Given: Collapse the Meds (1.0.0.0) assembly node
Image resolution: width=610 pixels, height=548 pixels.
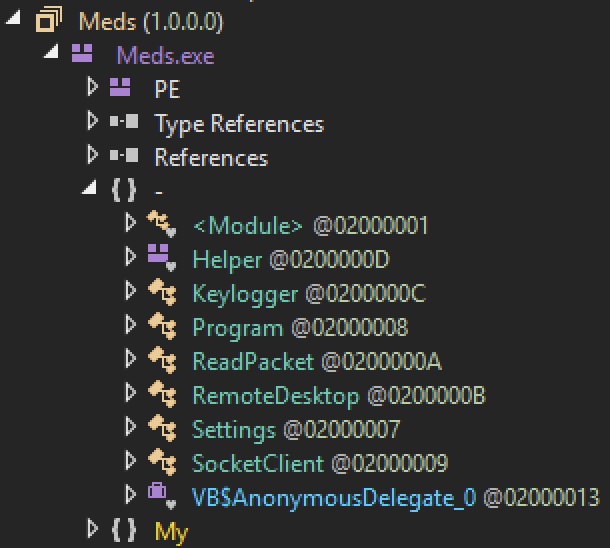Looking at the screenshot, I should click(x=14, y=20).
